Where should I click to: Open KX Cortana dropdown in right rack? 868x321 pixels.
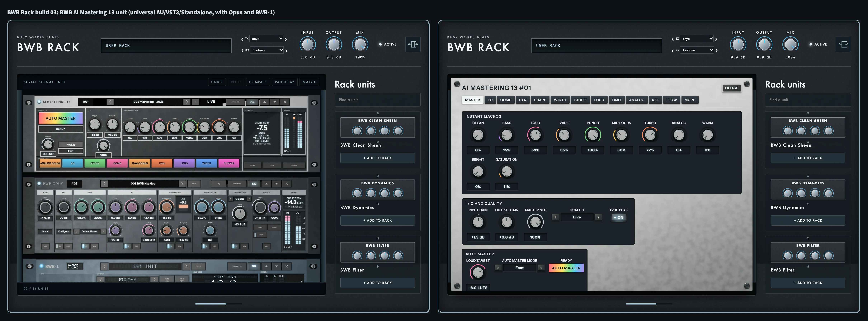click(x=697, y=50)
